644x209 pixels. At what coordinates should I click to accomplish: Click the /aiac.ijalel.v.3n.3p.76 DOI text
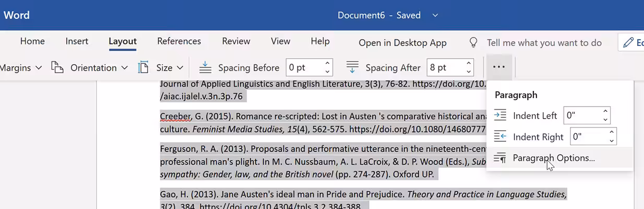point(201,96)
